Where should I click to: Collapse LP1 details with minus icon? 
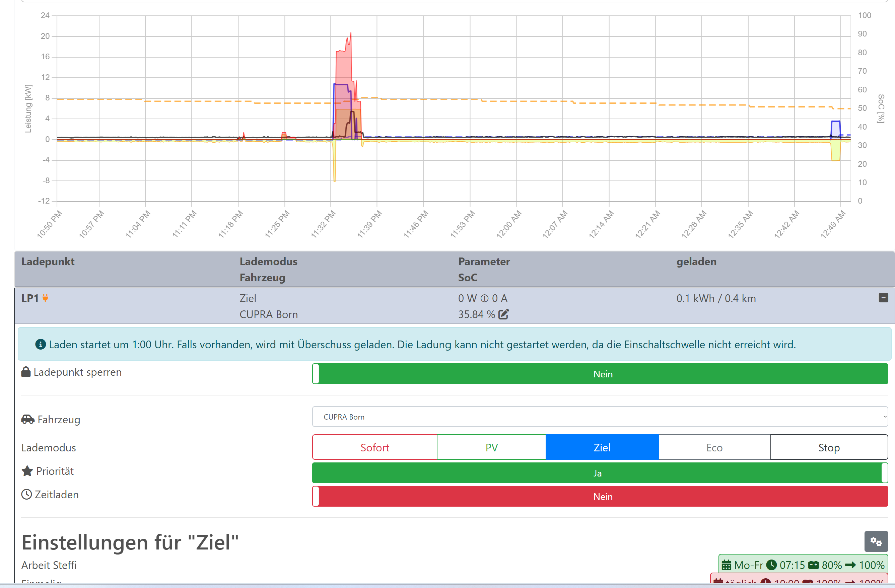coord(883,298)
